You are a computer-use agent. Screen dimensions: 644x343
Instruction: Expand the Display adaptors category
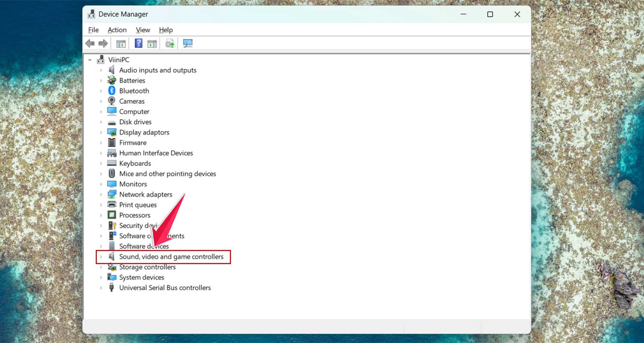(100, 132)
